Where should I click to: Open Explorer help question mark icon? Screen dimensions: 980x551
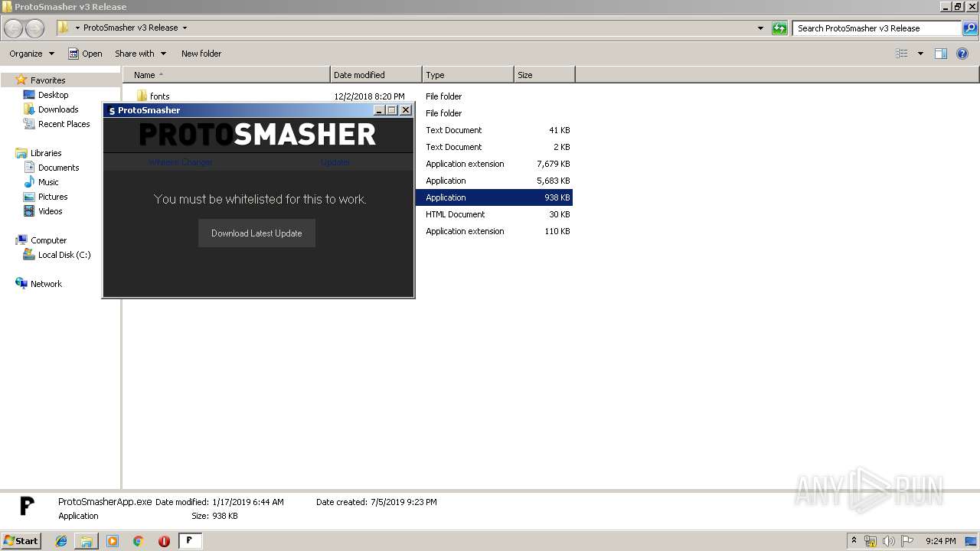coord(962,54)
